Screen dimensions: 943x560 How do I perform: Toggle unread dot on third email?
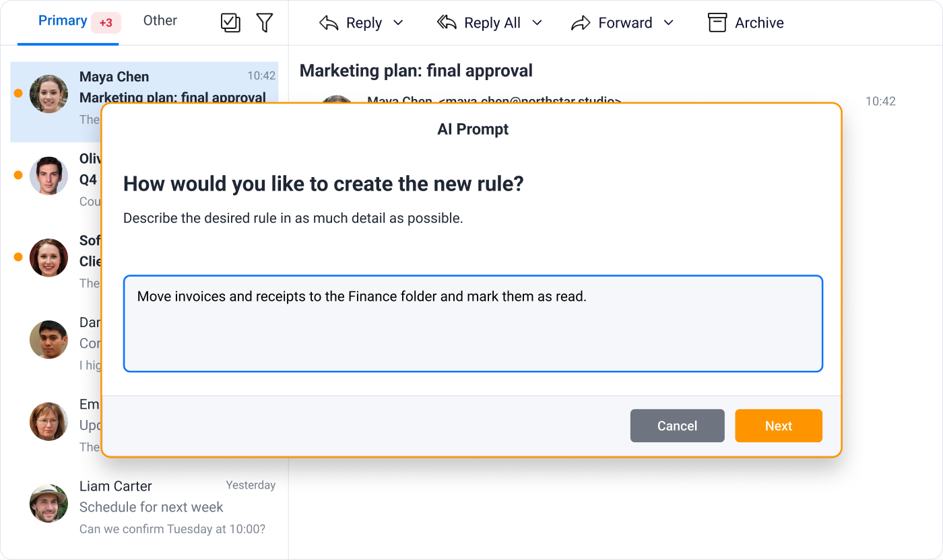(18, 257)
